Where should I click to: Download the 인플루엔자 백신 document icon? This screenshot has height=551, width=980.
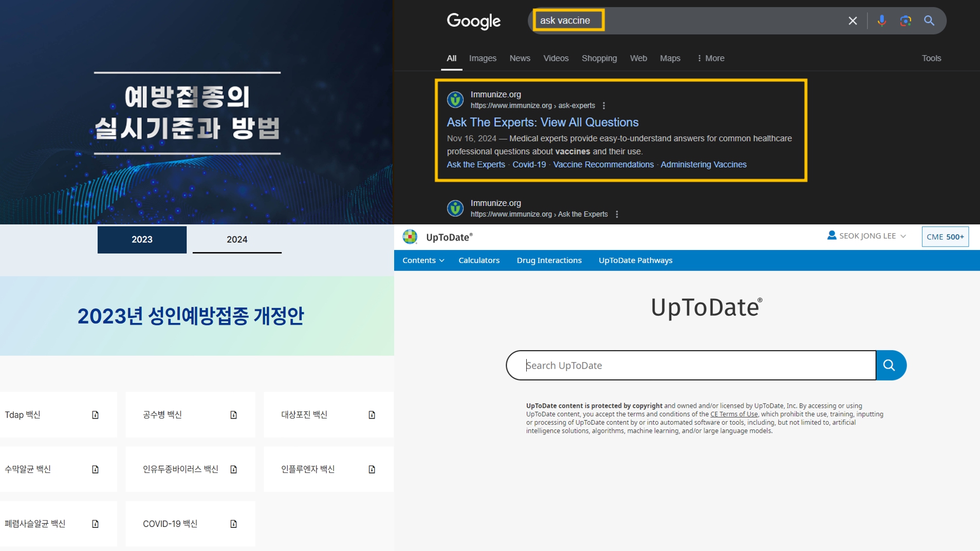click(x=372, y=469)
